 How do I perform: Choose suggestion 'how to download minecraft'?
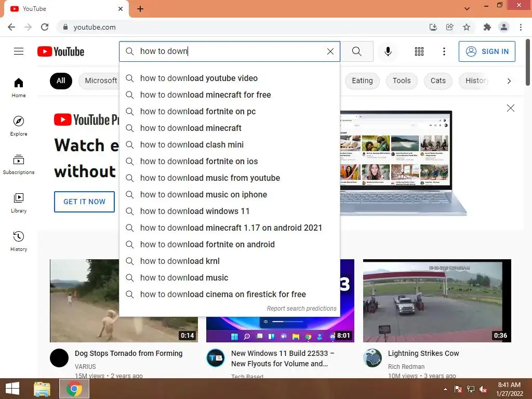point(229,128)
